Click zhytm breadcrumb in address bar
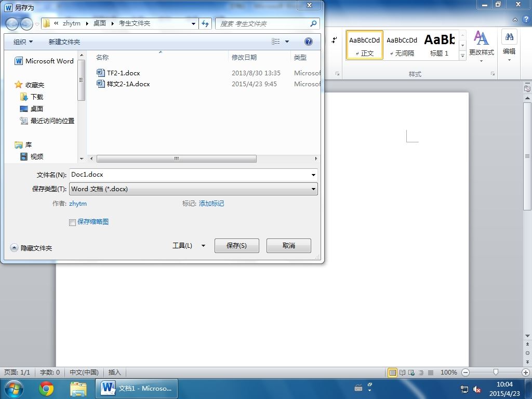Viewport: 532px width, 399px height. [72, 23]
